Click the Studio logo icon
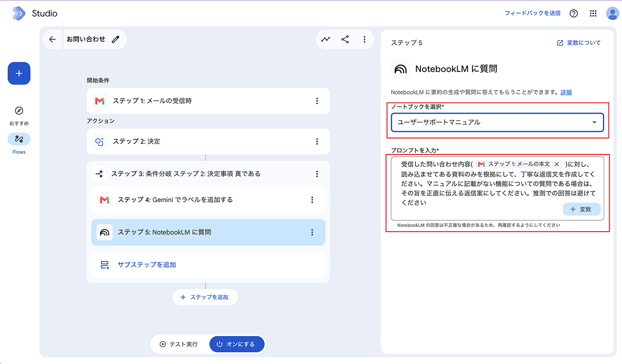 19,13
